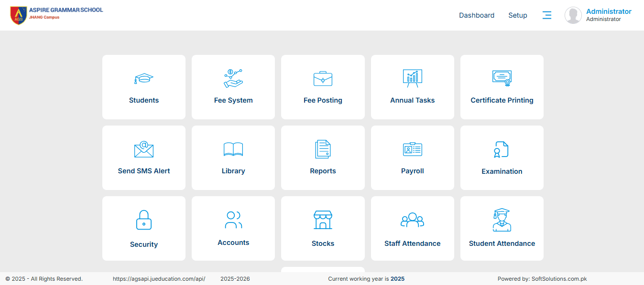Screen dimensions: 644x285
Task: Click the Reports tile label
Action: (x=323, y=171)
